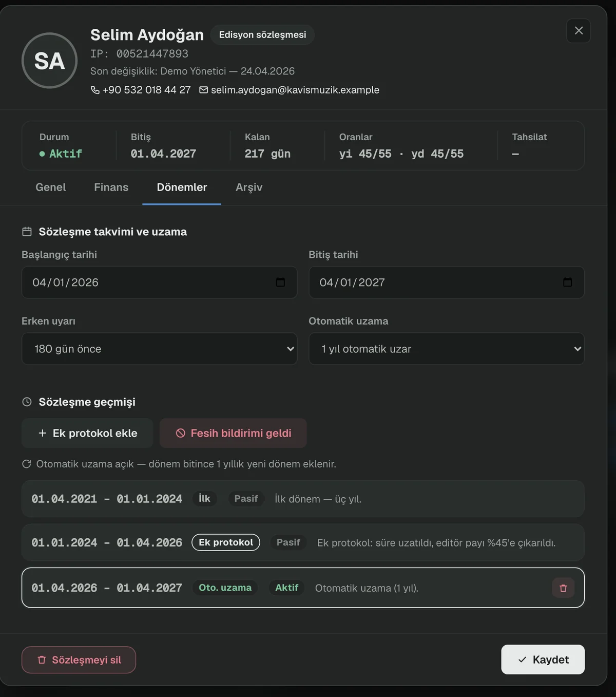
Task: Expand the Otomatik uzama dropdown
Action: point(446,349)
